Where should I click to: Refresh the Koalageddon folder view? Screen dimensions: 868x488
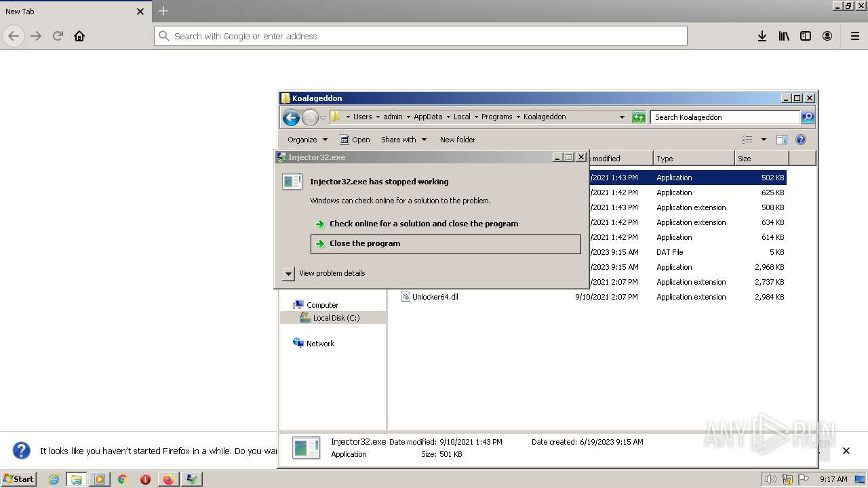639,117
